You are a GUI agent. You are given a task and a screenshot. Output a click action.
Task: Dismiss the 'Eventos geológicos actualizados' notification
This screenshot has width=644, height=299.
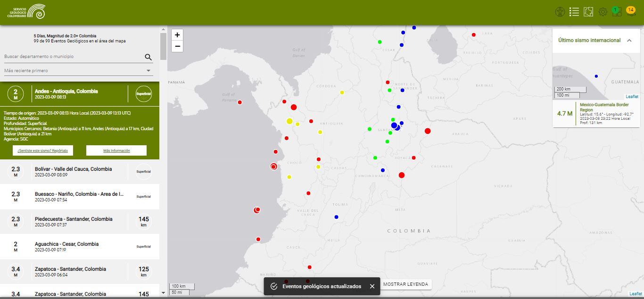tap(372, 286)
